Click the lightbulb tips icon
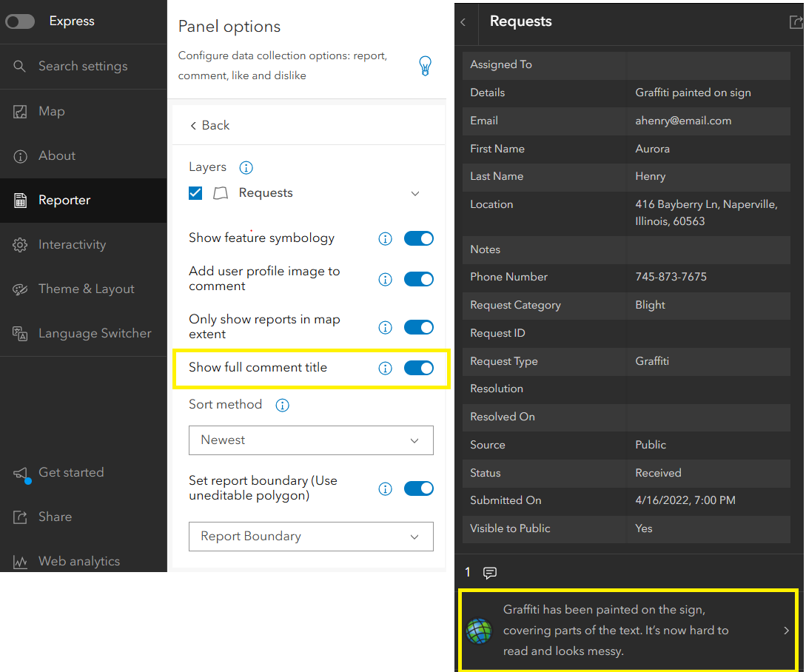The image size is (806, 672). [x=425, y=66]
